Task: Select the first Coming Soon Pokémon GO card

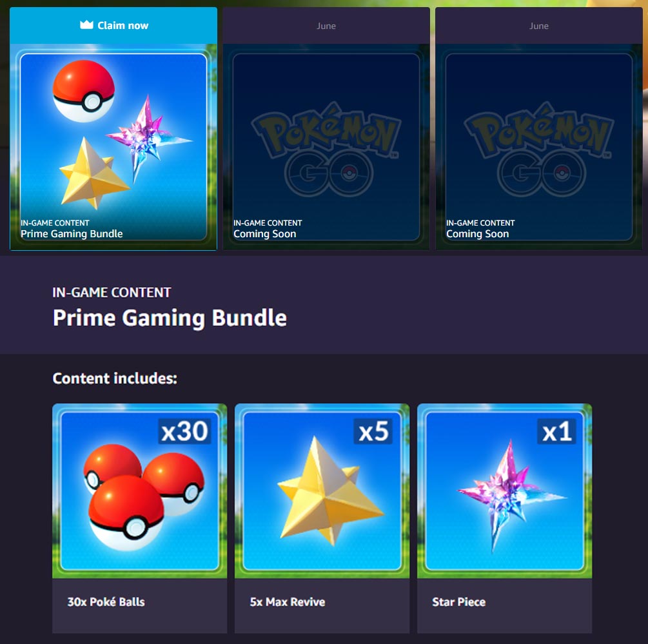Action: [x=326, y=147]
